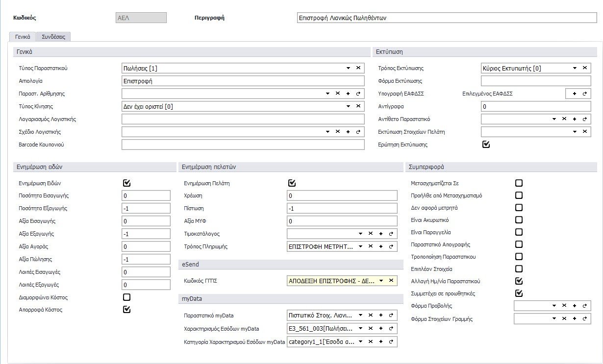Enable the Είναι Ακυρωτικό checkbox
The image size is (603, 364).
(x=519, y=220)
